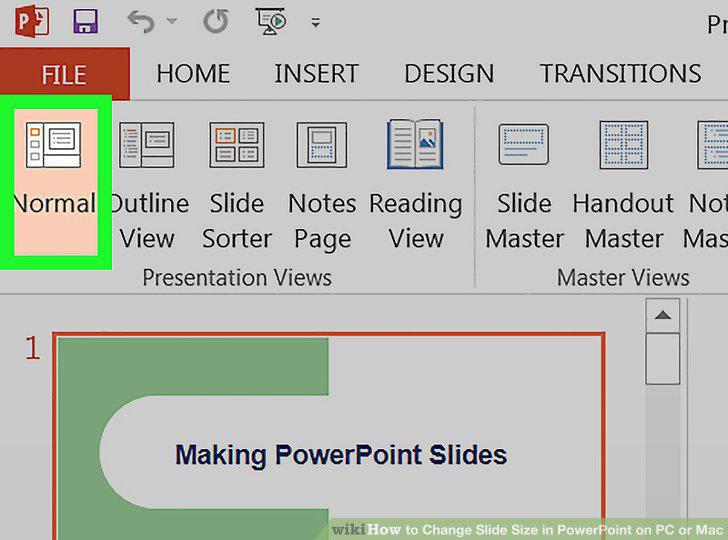Switch to the TRANSITIONS ribbon tab

click(620, 74)
